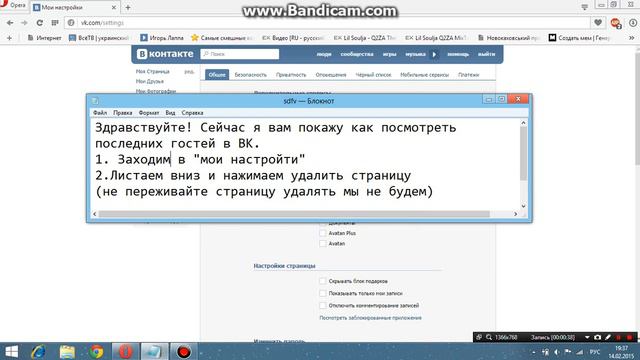The image size is (640, 360).
Task: Open Мои Друзья in the VK sidebar
Action: pos(150,81)
